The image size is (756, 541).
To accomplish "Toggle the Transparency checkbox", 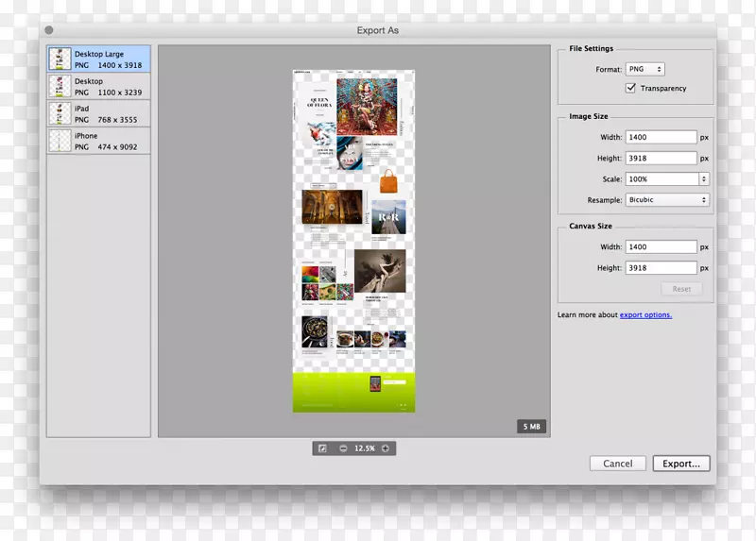I will [630, 88].
